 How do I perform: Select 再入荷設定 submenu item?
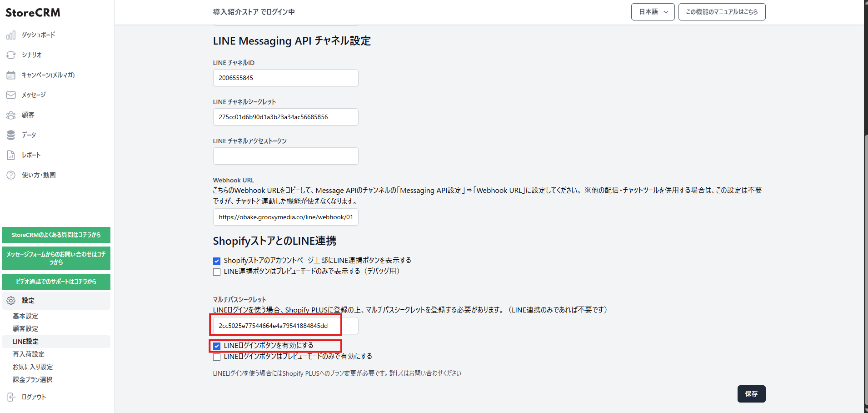pyautogui.click(x=29, y=354)
